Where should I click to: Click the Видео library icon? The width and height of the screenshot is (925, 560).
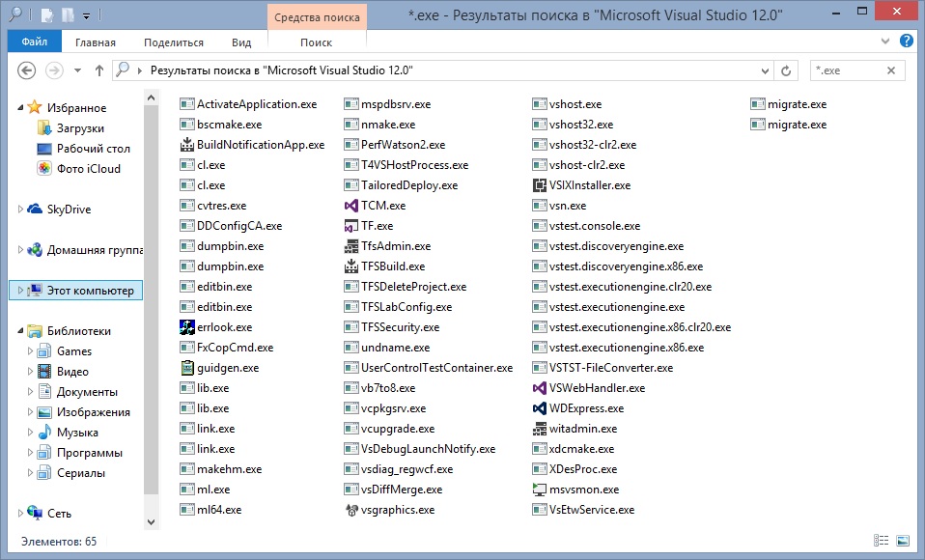click(44, 372)
